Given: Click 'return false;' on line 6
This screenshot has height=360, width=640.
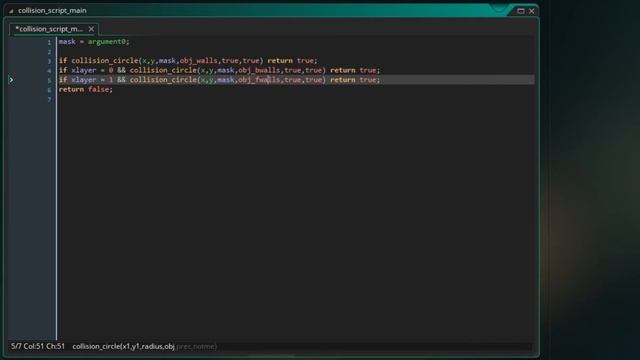Looking at the screenshot, I should tap(86, 89).
